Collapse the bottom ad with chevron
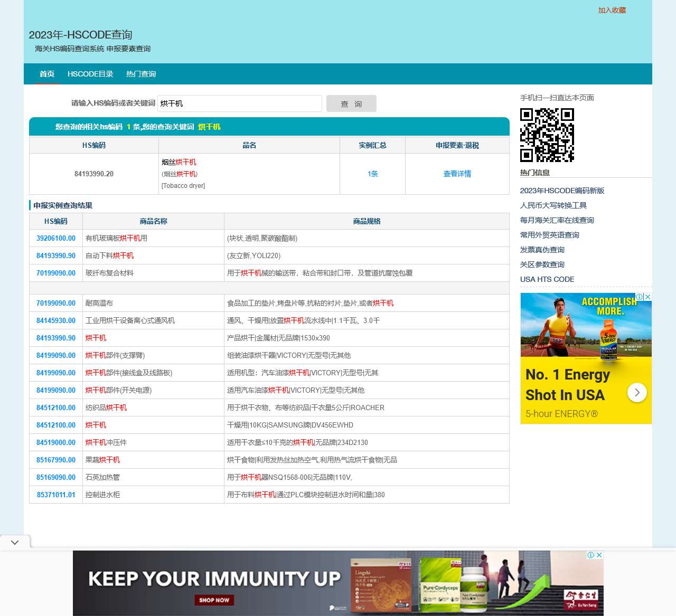676x616 pixels. 15,542
